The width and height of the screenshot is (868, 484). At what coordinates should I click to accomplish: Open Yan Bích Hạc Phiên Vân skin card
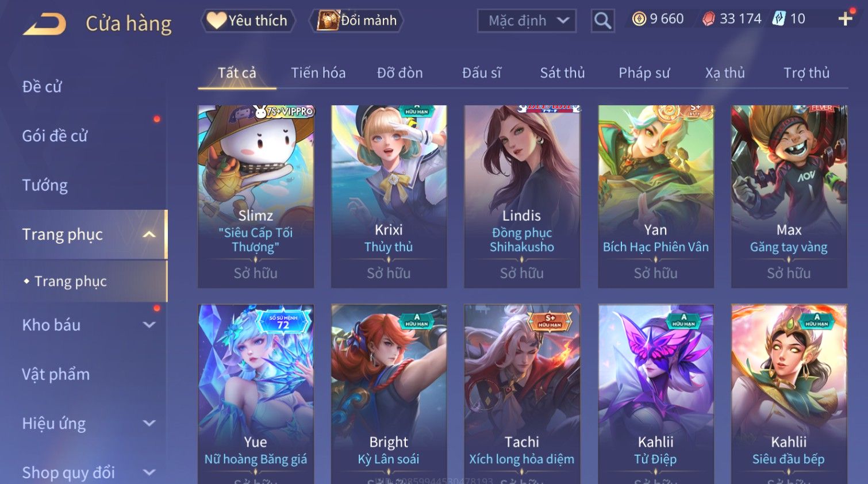point(656,197)
